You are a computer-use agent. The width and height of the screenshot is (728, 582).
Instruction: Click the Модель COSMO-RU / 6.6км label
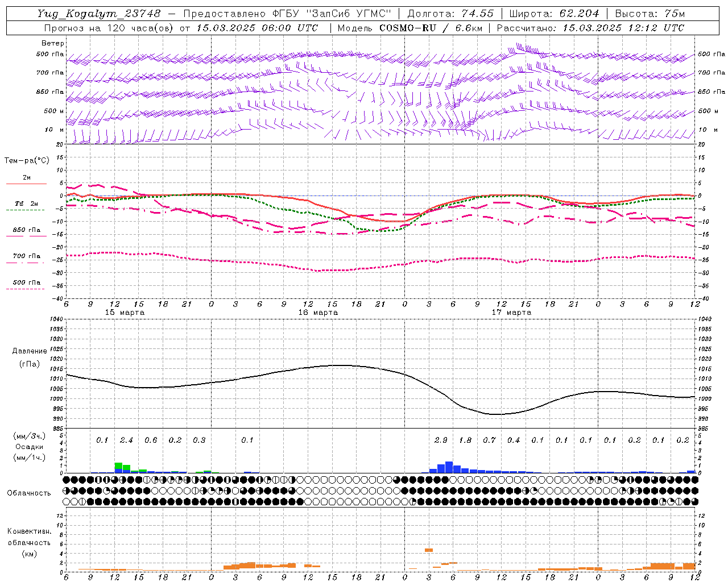[409, 28]
